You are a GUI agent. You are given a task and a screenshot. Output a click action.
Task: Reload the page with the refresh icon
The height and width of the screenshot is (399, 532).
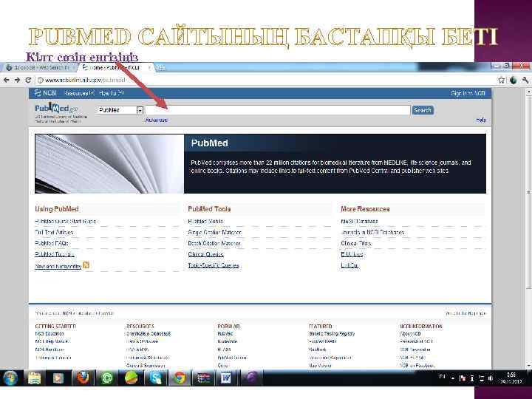(x=28, y=80)
